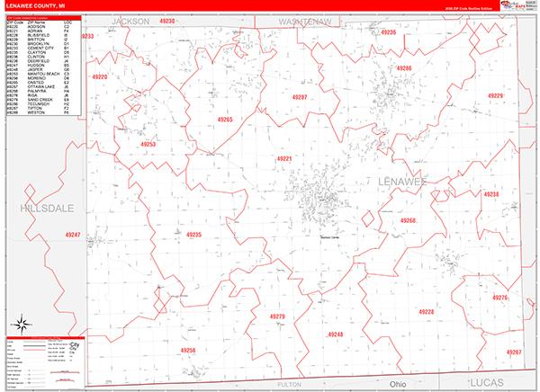Select the 49279 ZIP label on the map
Screen dimensions: 540x392
277,316
